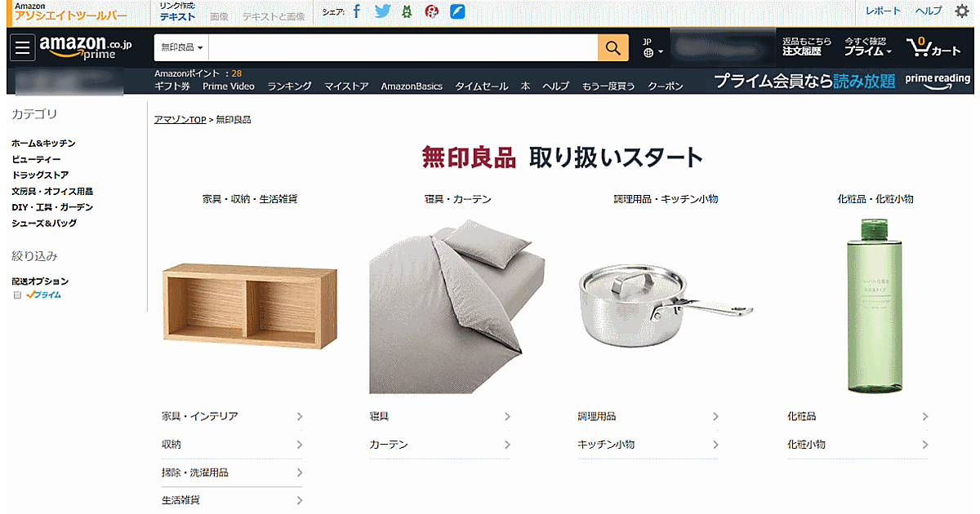Expand the 家具・インテリア category chevron
The image size is (980, 514).
299,416
